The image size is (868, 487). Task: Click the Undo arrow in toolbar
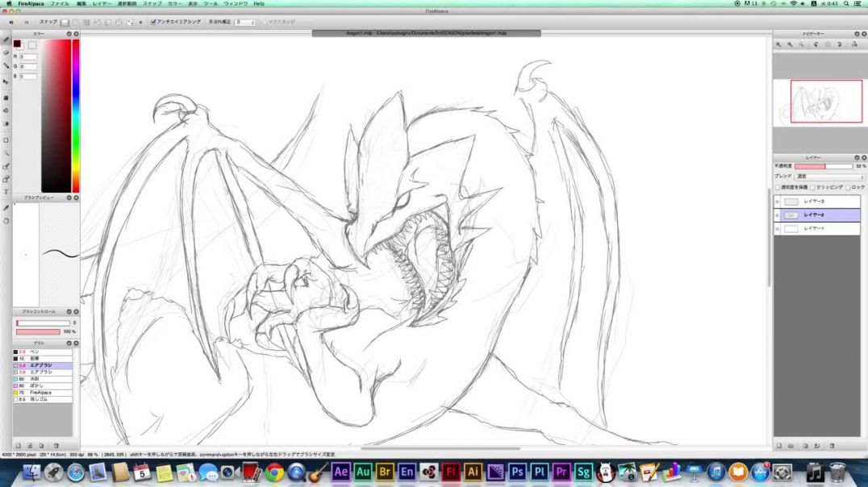(x=10, y=22)
